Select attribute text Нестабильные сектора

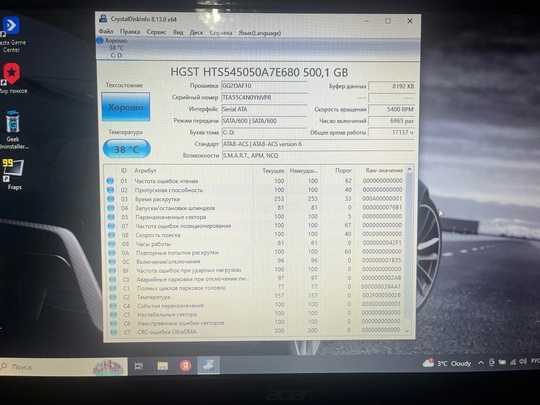coord(167,314)
